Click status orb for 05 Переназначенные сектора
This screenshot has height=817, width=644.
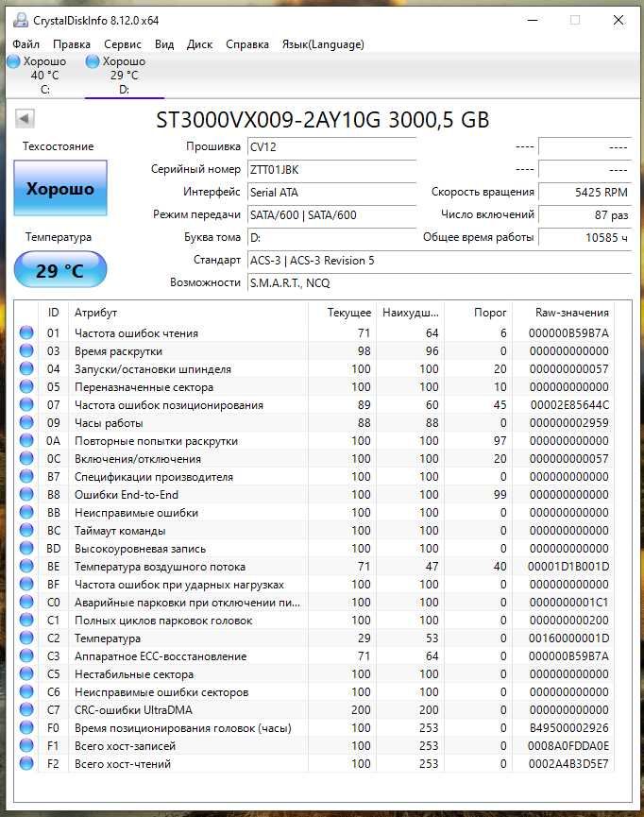click(x=26, y=386)
